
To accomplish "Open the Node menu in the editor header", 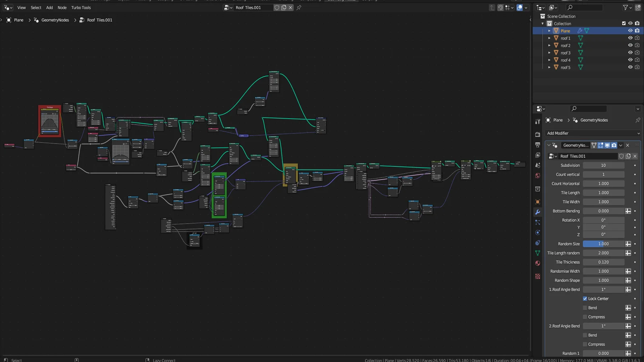I will pos(62,7).
